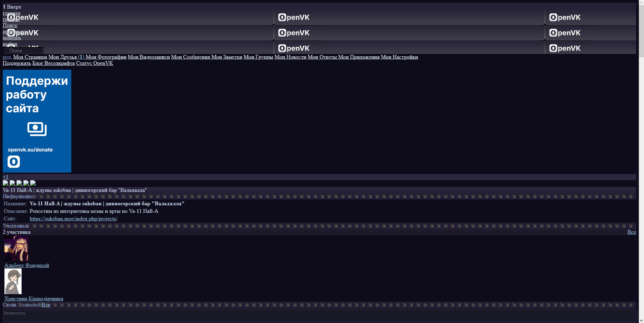The image size is (644, 323).
Task: Focus the Написать post text box
Action: [320, 316]
